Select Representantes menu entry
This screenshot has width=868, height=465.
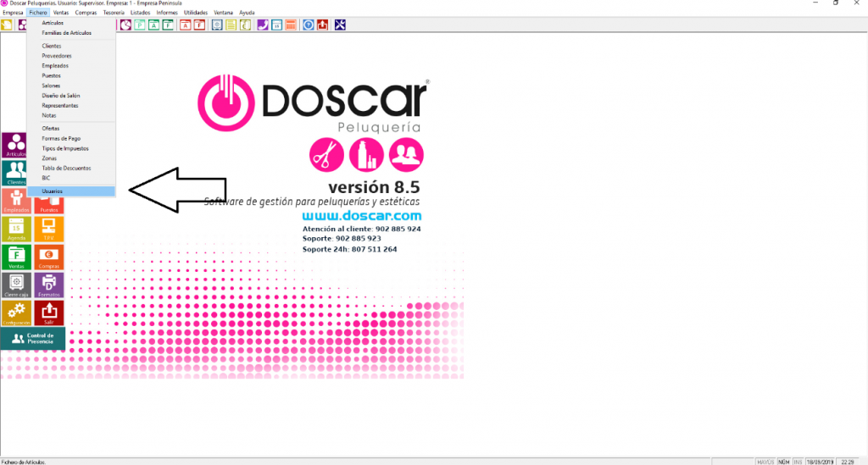pyautogui.click(x=71, y=106)
